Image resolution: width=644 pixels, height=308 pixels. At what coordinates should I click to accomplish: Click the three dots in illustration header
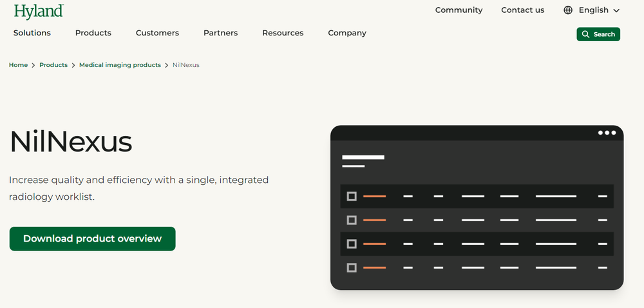[607, 133]
